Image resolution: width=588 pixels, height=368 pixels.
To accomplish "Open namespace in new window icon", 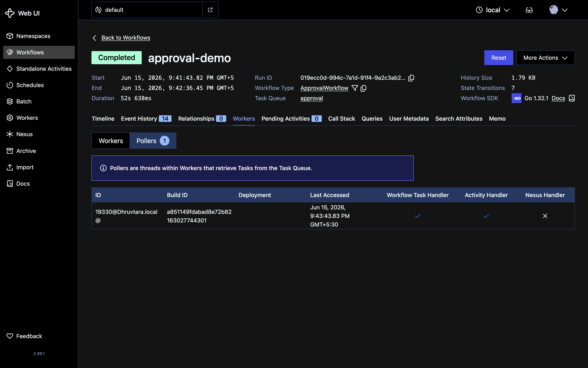I will pyautogui.click(x=210, y=10).
